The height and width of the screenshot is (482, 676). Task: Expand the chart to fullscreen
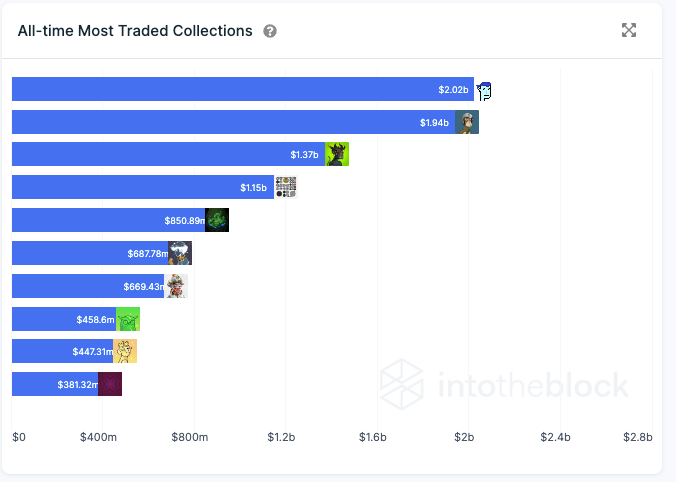click(629, 30)
